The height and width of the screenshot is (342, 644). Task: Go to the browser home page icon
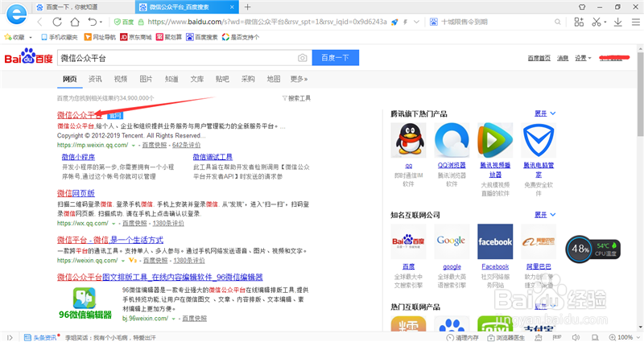75,22
